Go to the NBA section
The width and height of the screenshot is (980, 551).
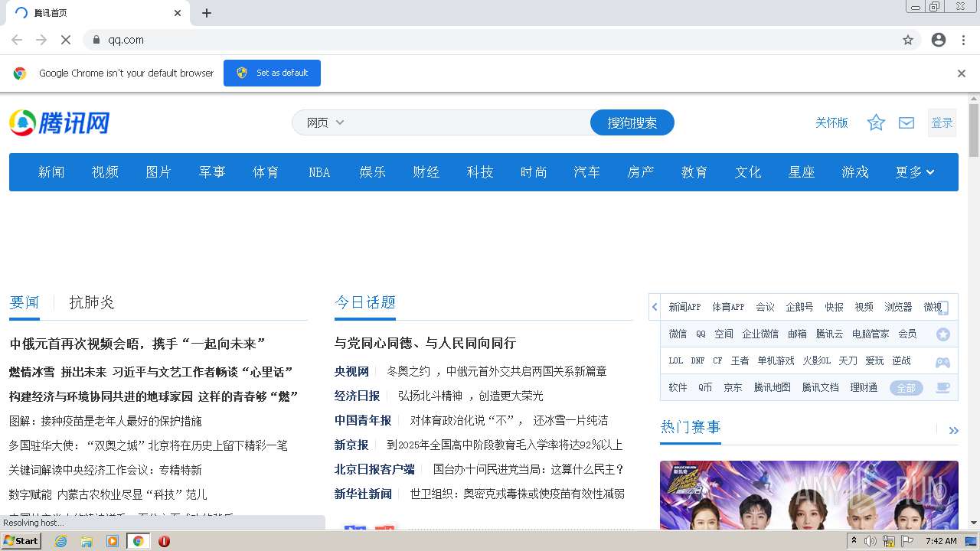coord(319,172)
